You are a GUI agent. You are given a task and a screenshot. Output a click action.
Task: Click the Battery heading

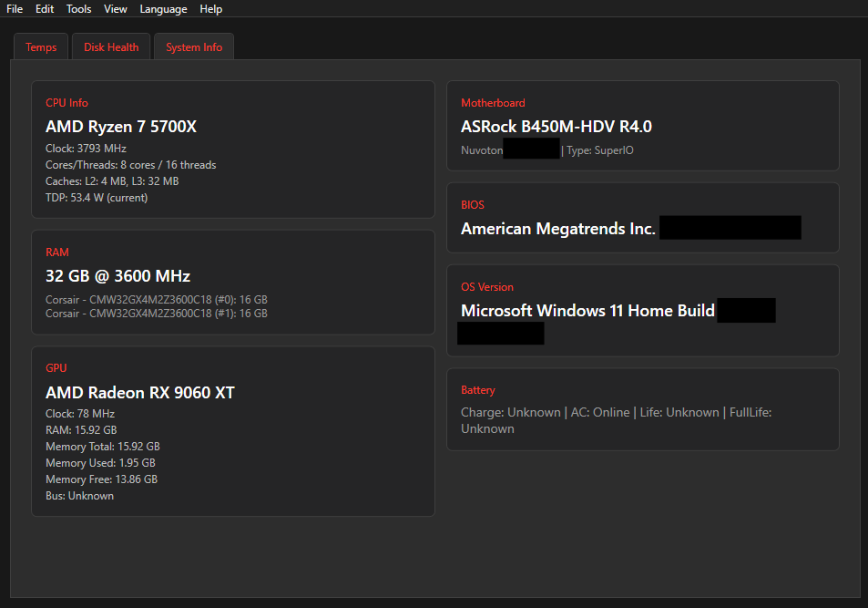point(478,389)
